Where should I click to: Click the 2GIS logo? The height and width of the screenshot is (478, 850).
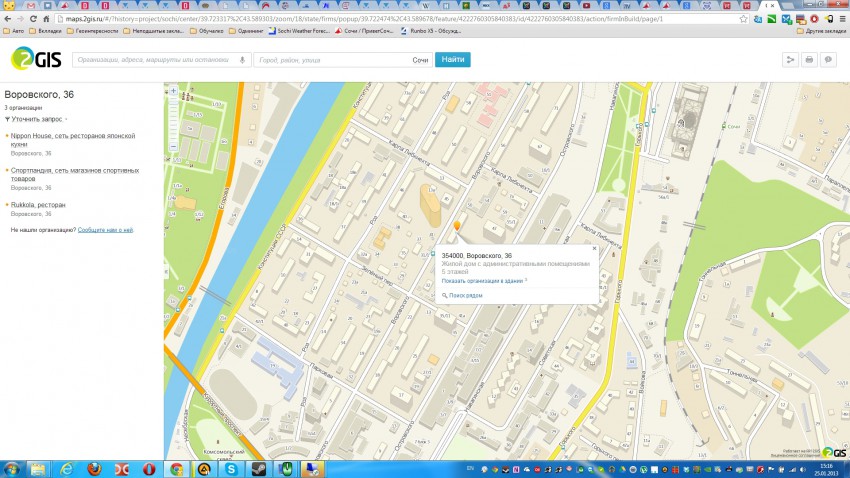pyautogui.click(x=36, y=60)
